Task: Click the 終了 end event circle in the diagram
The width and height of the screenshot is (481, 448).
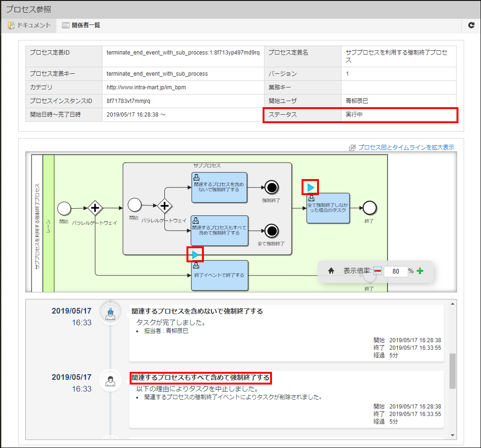Action: tap(369, 208)
